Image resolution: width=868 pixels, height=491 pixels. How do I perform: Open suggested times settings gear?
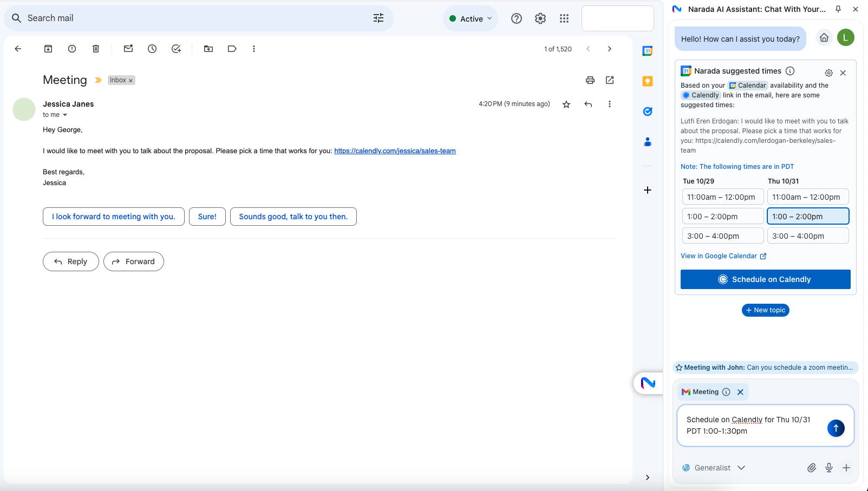(829, 73)
